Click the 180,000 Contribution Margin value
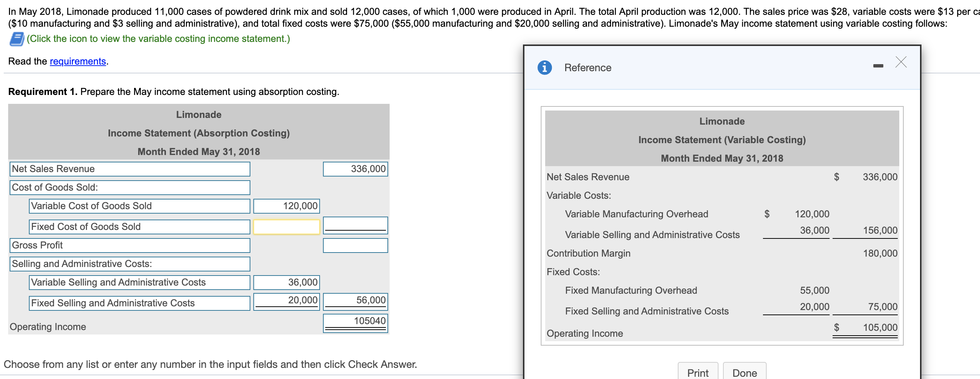This screenshot has width=980, height=379. point(880,254)
